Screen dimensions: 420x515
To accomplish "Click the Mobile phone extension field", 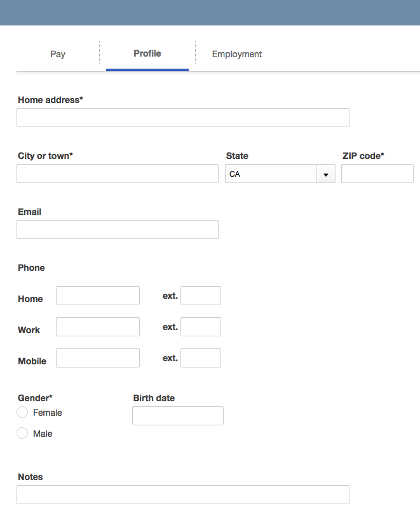I will tap(200, 357).
